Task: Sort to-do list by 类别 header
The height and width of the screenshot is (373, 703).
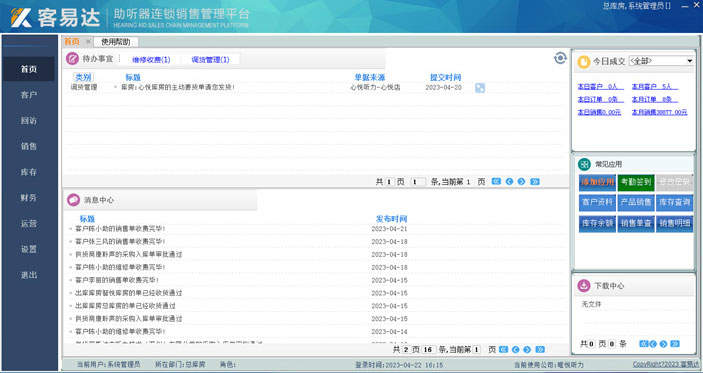Action: pos(83,77)
